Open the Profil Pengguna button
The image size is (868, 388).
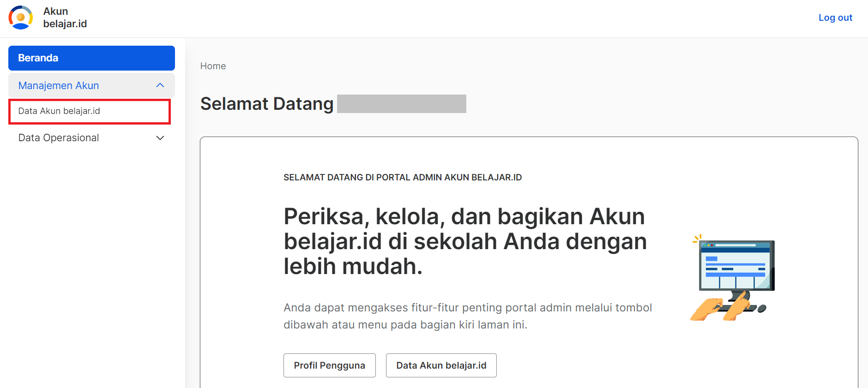click(x=330, y=365)
